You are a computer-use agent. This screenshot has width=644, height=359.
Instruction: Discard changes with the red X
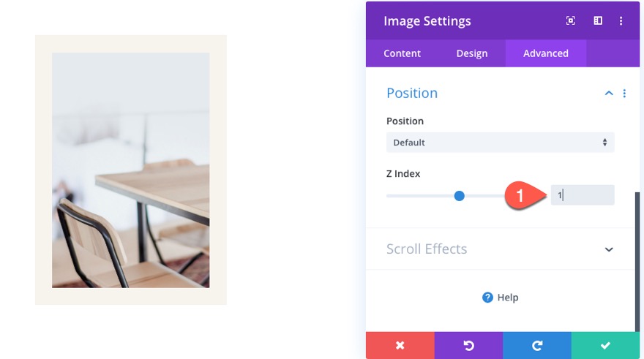tap(400, 345)
